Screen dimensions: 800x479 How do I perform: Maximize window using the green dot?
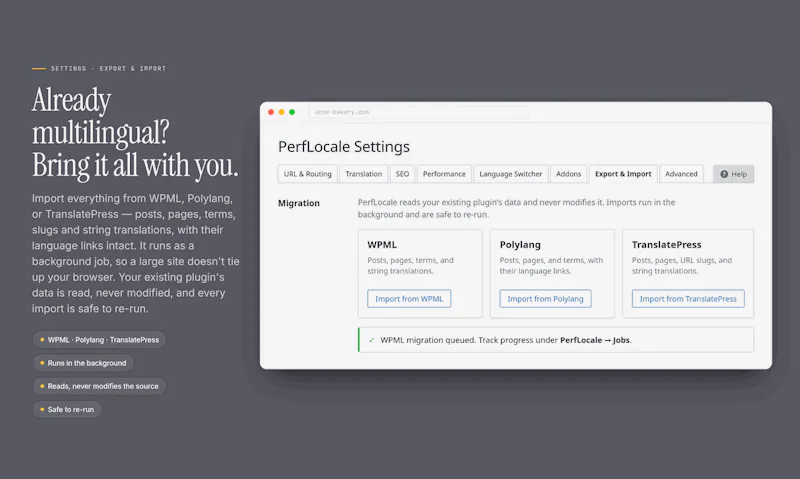coord(292,112)
